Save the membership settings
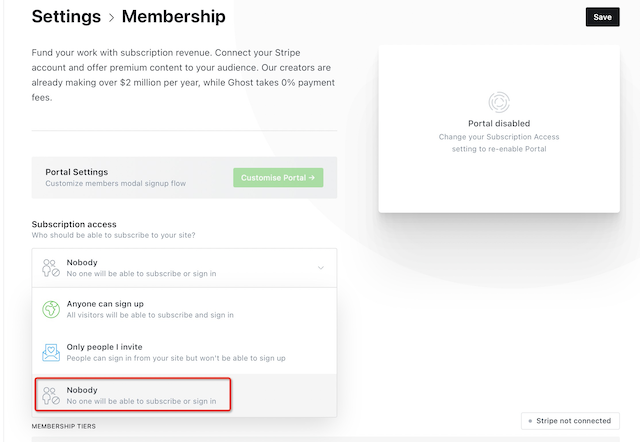640x442 pixels. pos(602,17)
